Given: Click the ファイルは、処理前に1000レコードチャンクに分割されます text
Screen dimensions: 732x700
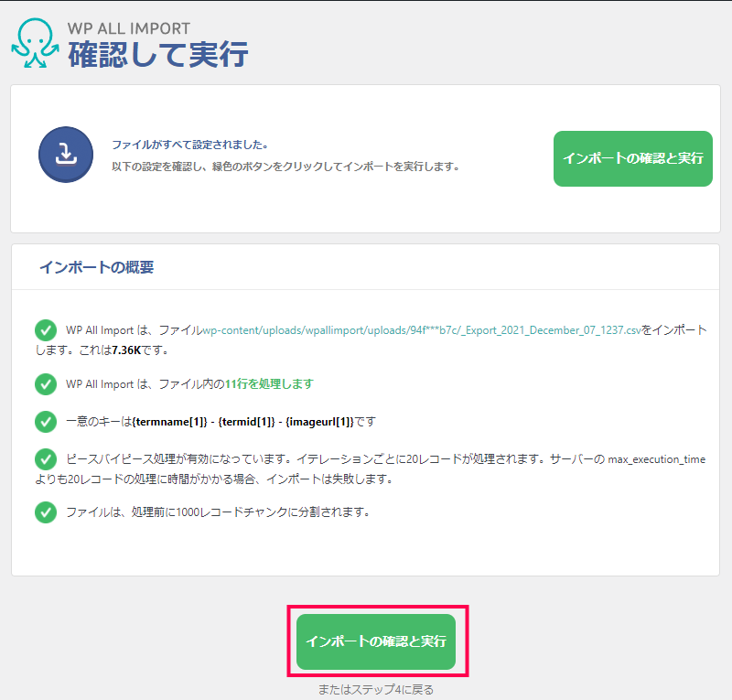Looking at the screenshot, I should tap(218, 512).
